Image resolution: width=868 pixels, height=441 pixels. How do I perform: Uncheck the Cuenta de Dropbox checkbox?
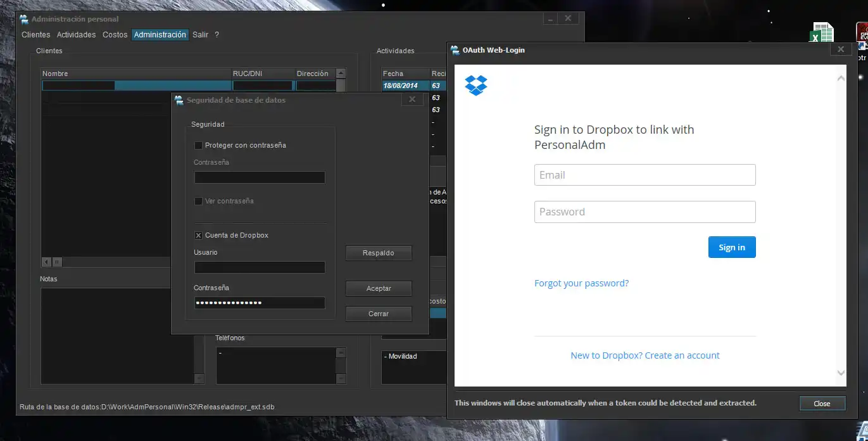pos(198,235)
